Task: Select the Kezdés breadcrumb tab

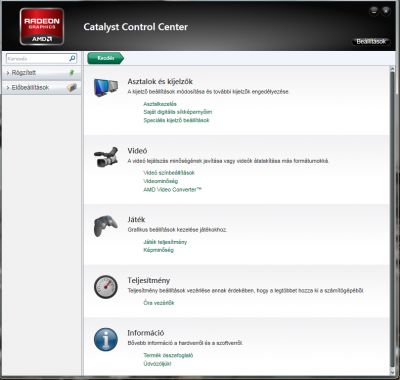Action: pos(105,58)
